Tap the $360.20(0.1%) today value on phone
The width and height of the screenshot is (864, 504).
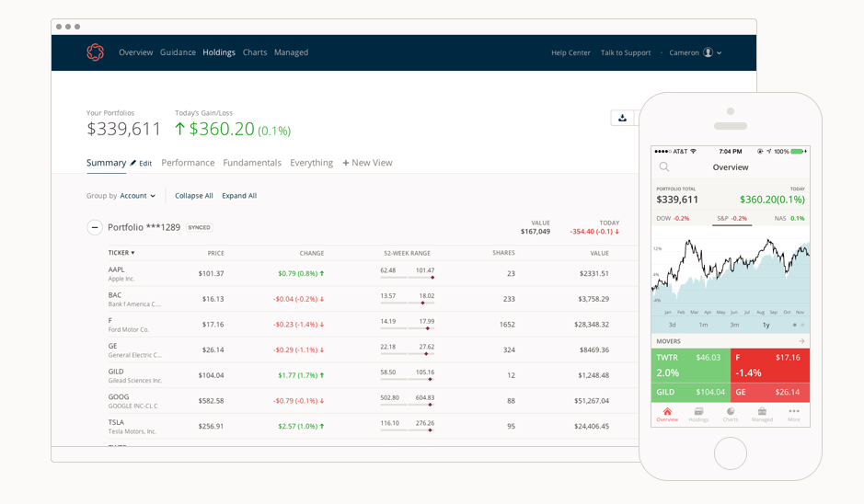pos(772,200)
